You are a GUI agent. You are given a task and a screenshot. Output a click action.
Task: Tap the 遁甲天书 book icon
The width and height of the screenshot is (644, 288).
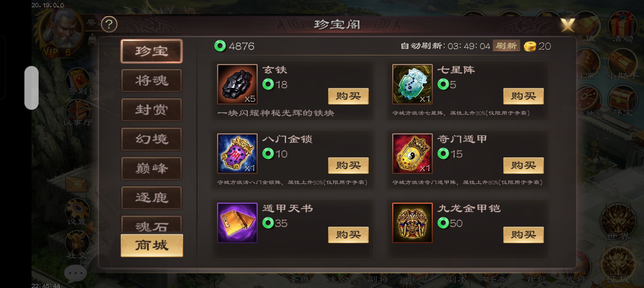237,223
